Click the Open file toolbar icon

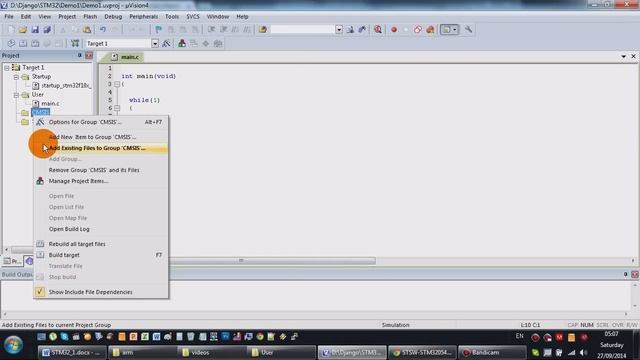(x=23, y=29)
